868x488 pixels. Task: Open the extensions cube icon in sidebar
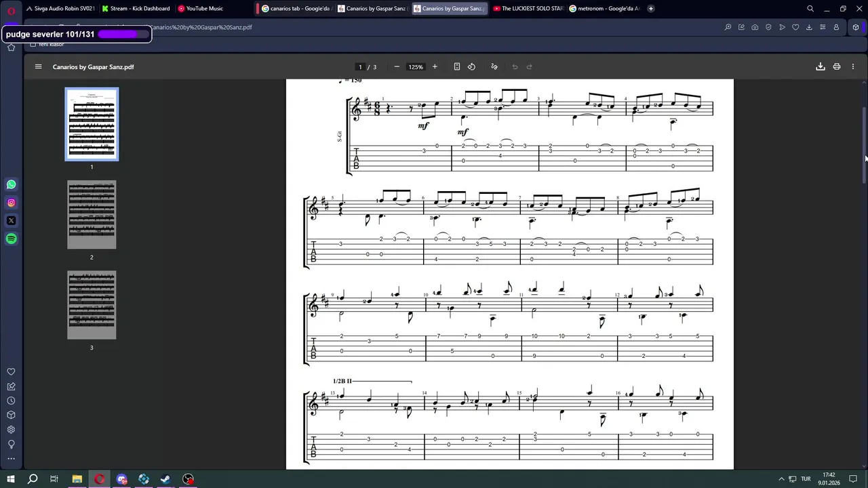(11, 415)
